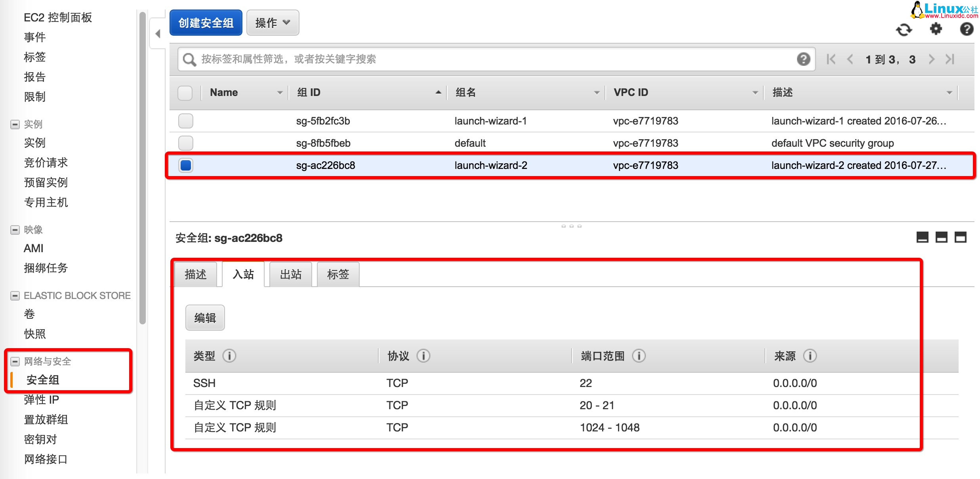Check the checkbox for sg-5fb2fc3b row
Screen dimensions: 980x479
[185, 121]
